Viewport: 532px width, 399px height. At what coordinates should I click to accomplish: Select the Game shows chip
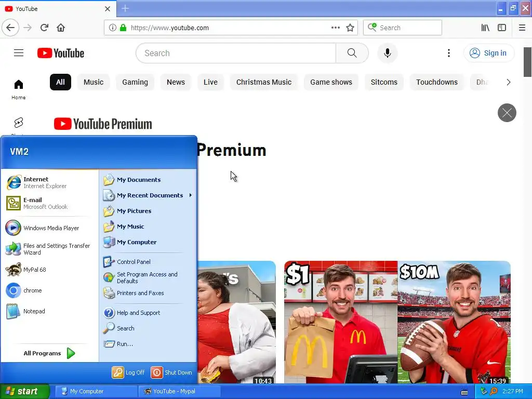(331, 82)
